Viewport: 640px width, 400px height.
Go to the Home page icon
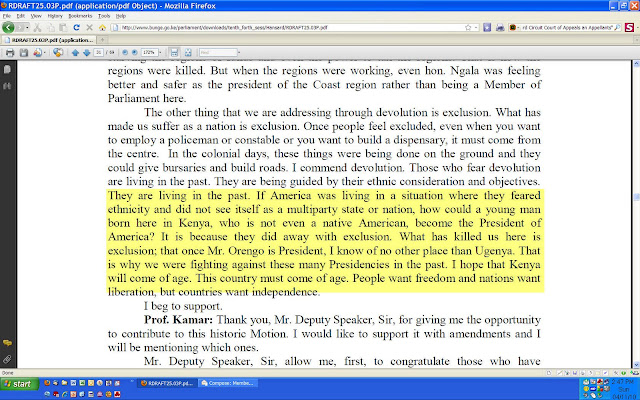click(x=102, y=27)
